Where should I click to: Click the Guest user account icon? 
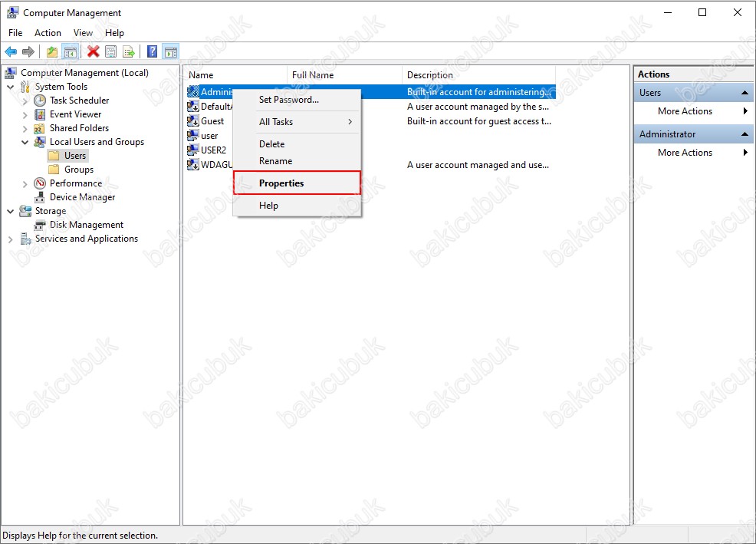tap(193, 121)
